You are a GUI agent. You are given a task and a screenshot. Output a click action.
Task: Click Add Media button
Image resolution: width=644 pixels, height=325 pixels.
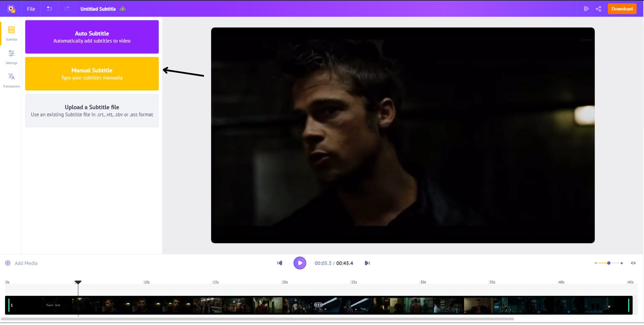[21, 263]
